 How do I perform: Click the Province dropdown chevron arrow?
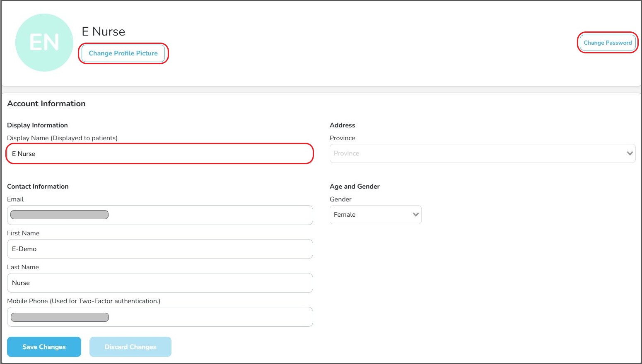point(630,153)
